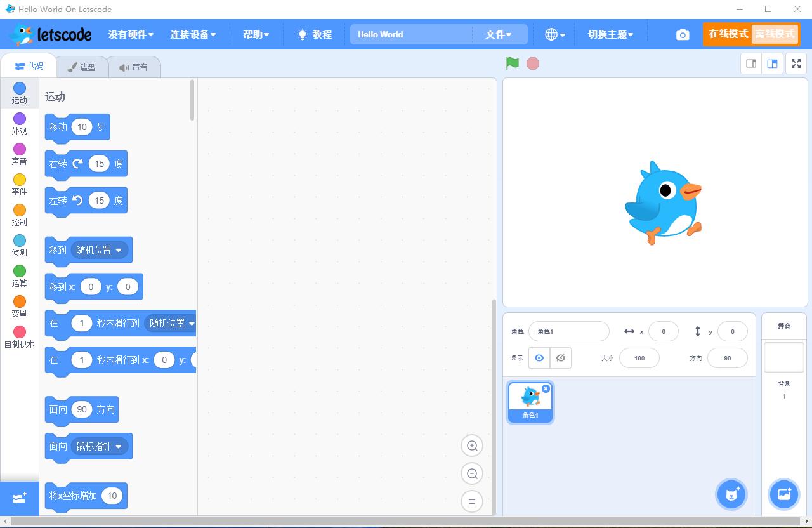The image size is (812, 528).
Task: Switch to the 造型 costumes tab
Action: (x=82, y=66)
